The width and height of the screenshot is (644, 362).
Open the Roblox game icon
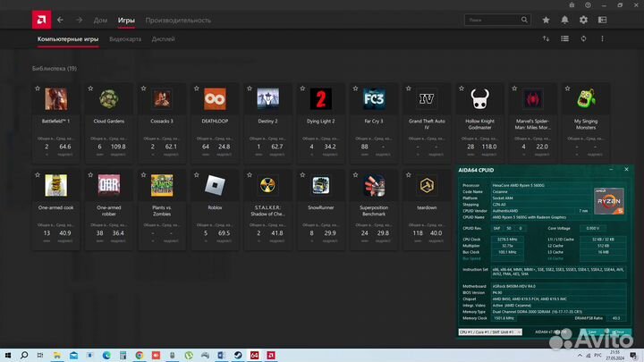pos(215,185)
